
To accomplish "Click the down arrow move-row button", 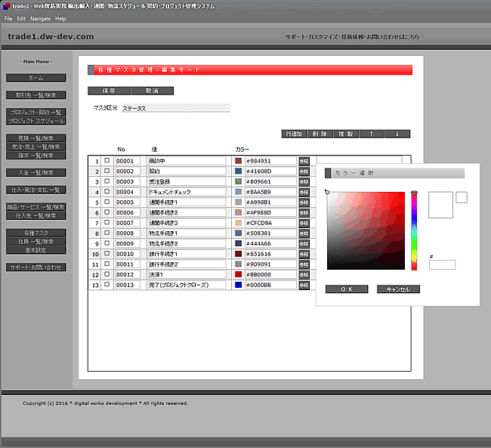I will 397,134.
